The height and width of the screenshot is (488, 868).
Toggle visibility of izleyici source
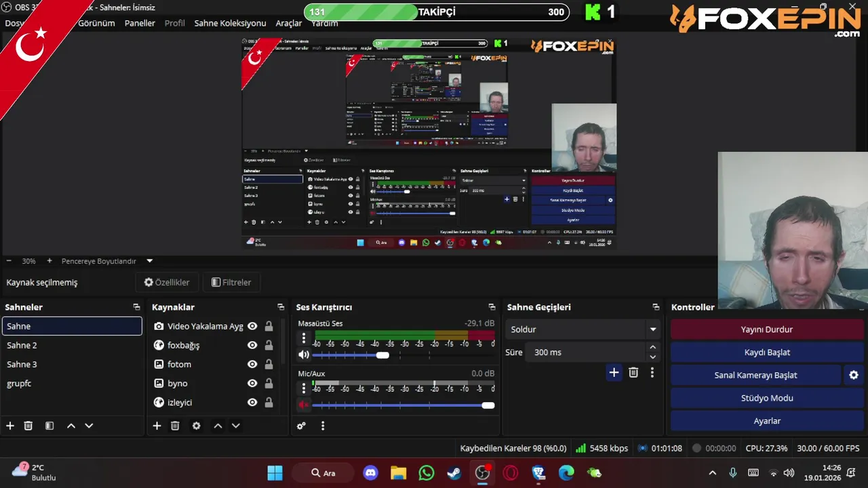[x=252, y=402]
